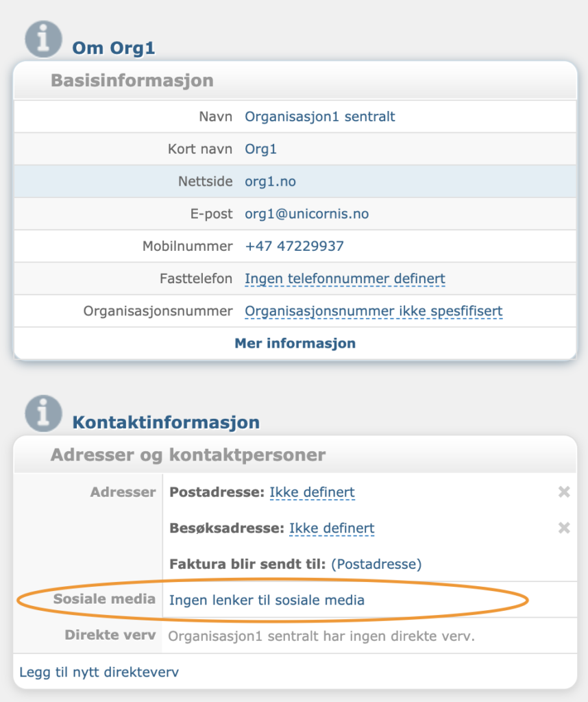The height and width of the screenshot is (702, 588).
Task: Open the org1.no website value
Action: coord(270,181)
